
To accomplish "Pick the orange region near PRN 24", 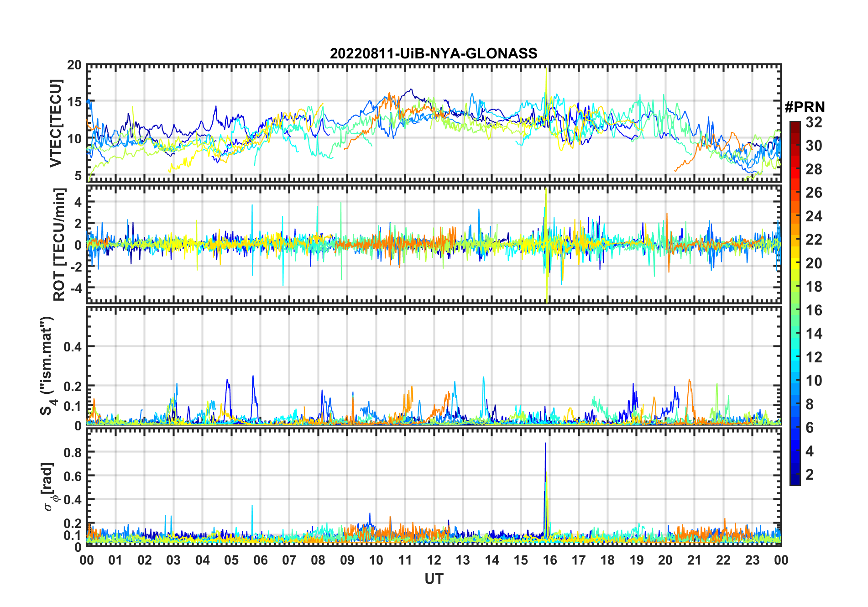I will click(x=795, y=216).
